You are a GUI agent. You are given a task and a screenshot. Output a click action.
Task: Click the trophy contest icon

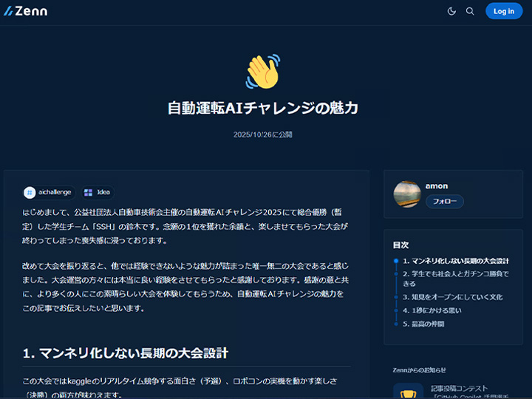(x=408, y=392)
